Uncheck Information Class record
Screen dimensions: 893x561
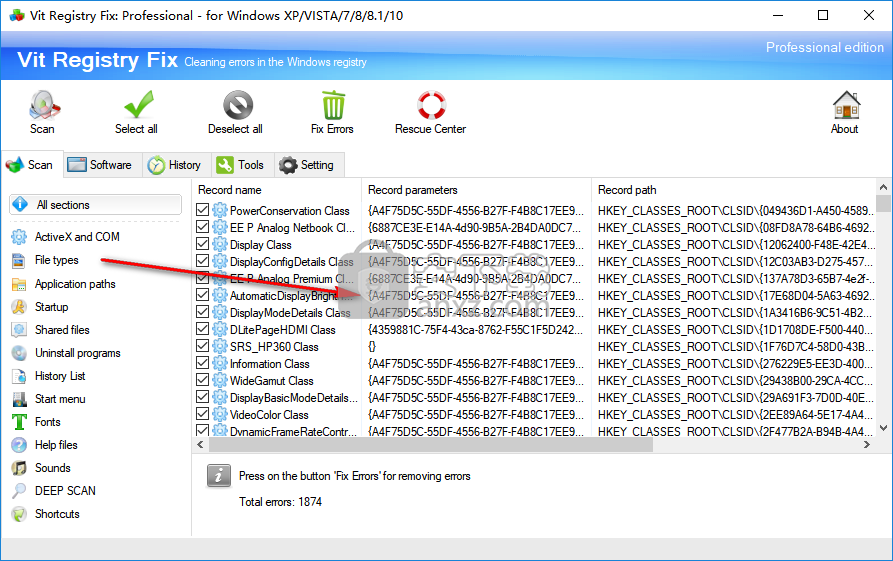click(x=202, y=363)
